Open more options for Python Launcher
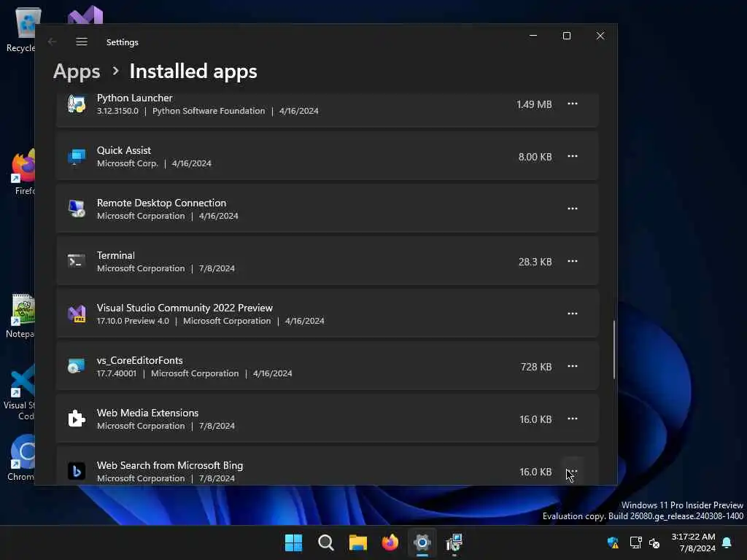This screenshot has height=560, width=747. click(x=572, y=104)
